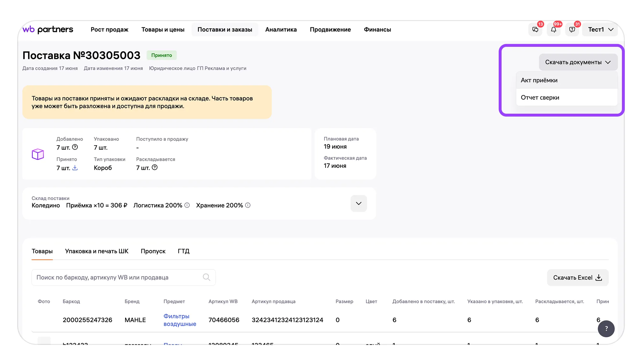Select Отчет сверки from the menu

click(567, 97)
